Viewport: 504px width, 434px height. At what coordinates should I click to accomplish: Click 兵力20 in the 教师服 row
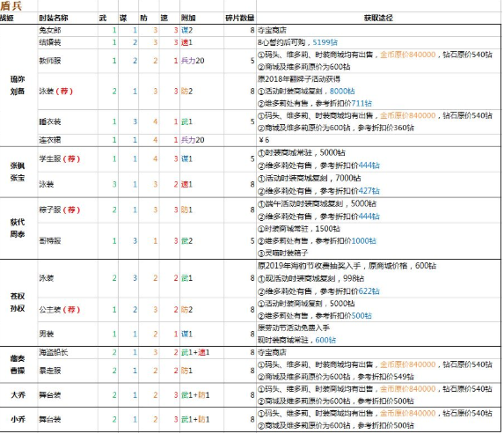coord(193,61)
